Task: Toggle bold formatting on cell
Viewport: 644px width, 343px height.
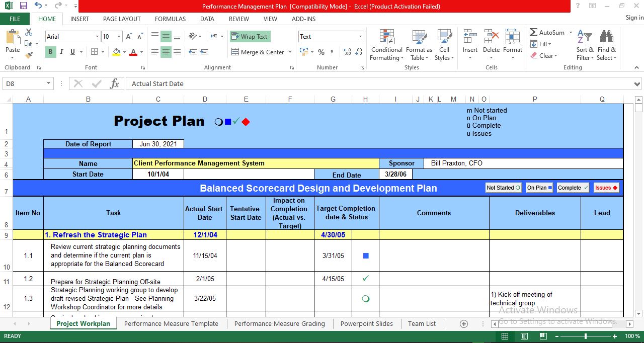Action: tap(50, 52)
